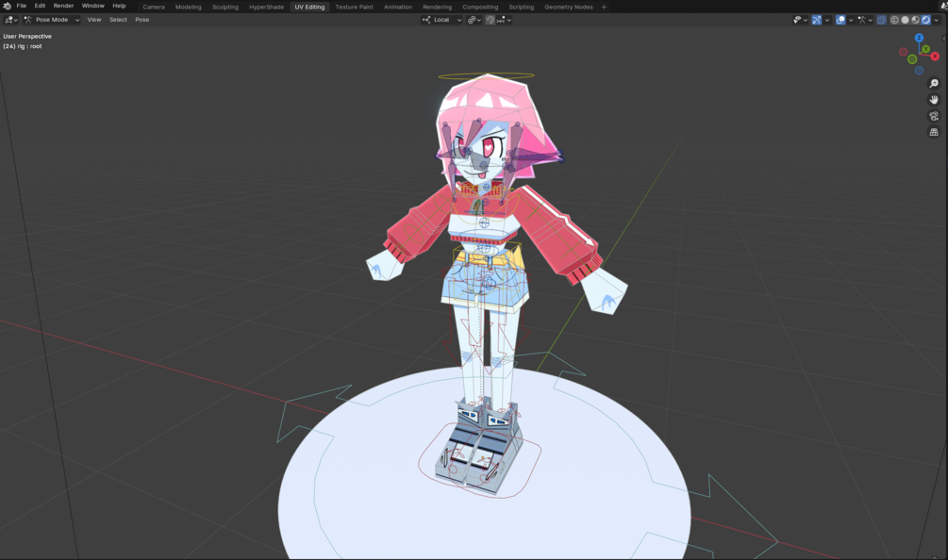Open the editor type selector dropdown

(11, 20)
